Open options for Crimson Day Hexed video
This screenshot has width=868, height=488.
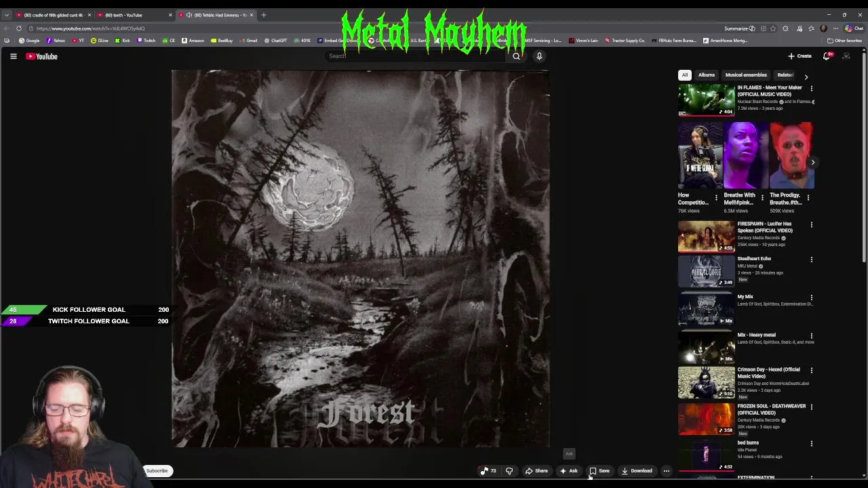coord(811,371)
